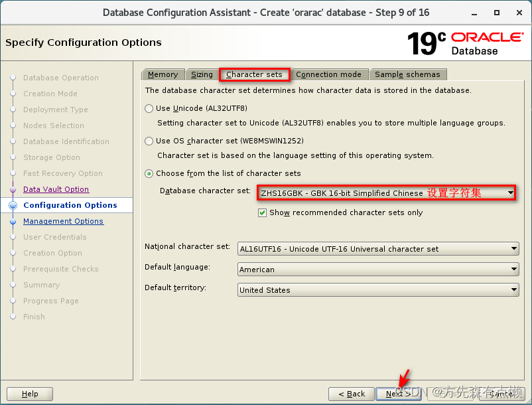The image size is (532, 405).
Task: Switch to the Sizing tab
Action: click(202, 74)
